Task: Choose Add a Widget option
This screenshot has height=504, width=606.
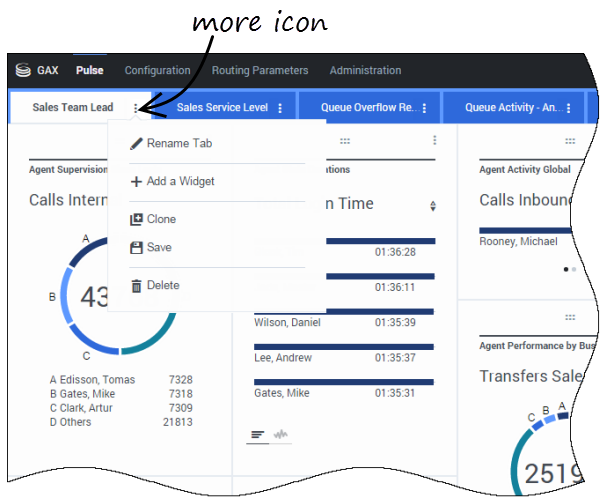Action: click(x=217, y=181)
